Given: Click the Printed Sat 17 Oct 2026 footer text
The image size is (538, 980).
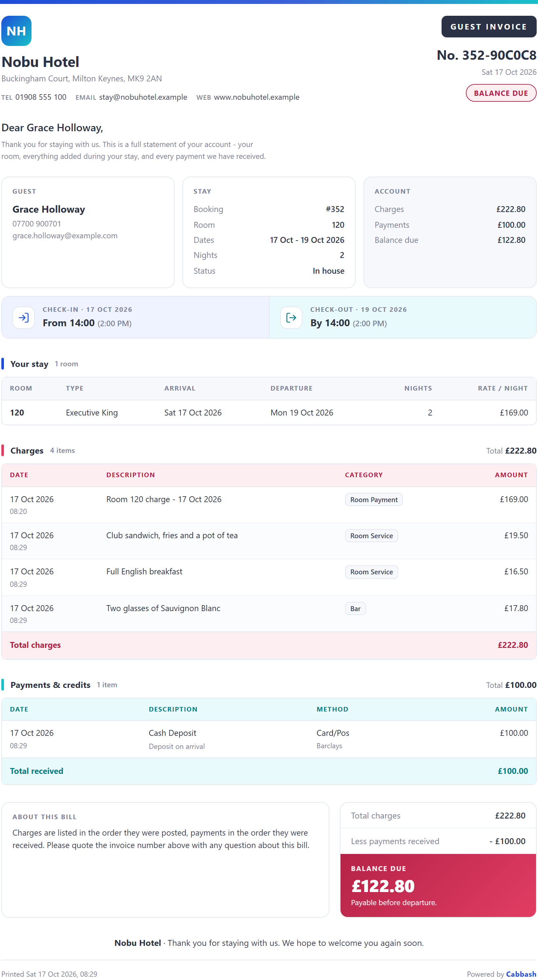Looking at the screenshot, I should coord(49,974).
